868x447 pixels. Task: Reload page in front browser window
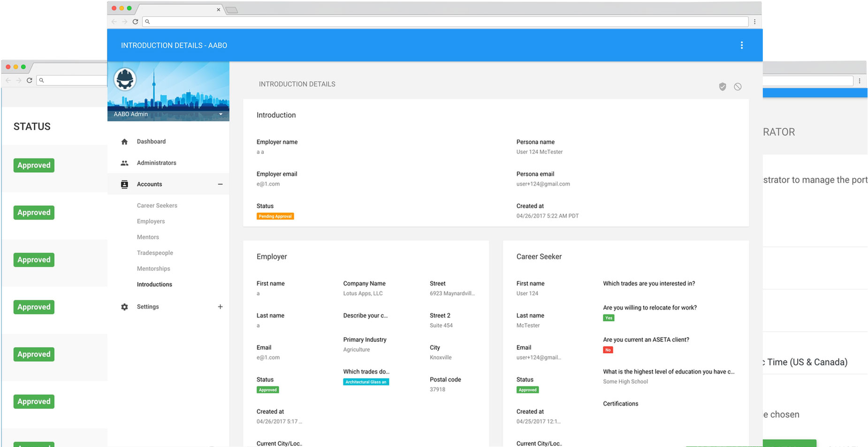click(135, 22)
